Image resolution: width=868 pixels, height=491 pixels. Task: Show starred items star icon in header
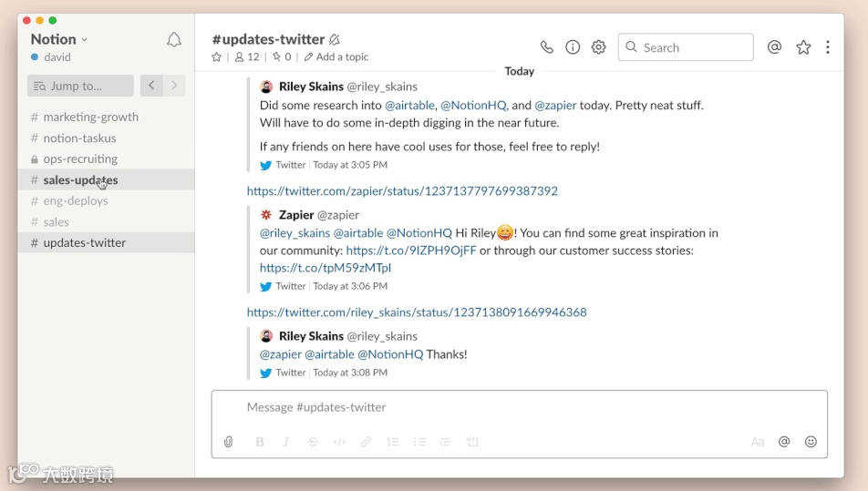[803, 47]
